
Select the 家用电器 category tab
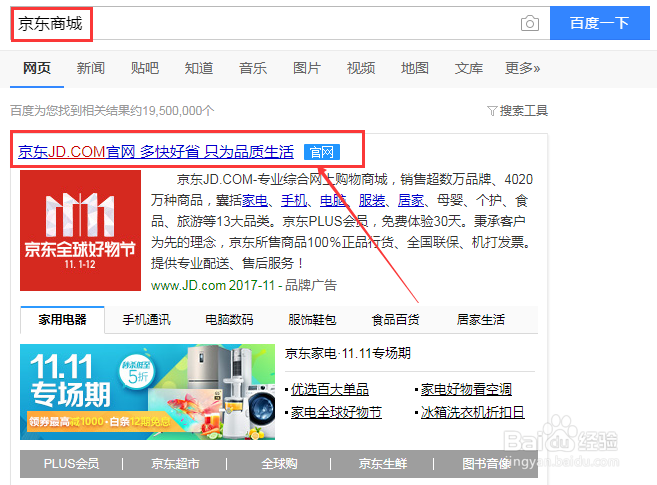tap(62, 320)
